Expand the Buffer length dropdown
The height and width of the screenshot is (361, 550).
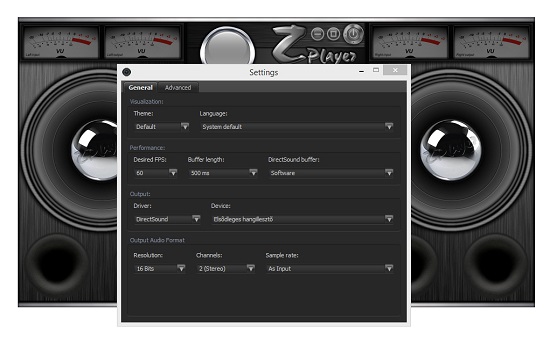click(x=223, y=173)
